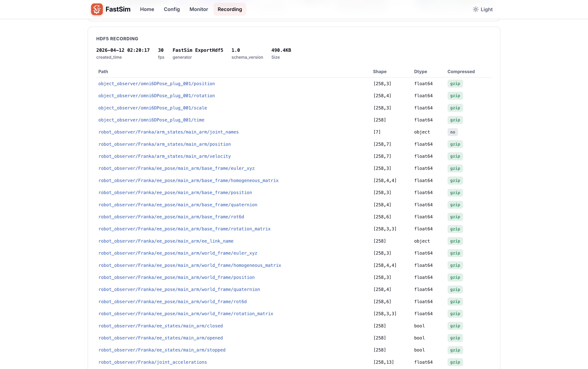The image size is (588, 369).
Task: Open base_frame/homogeneous_matrix dataset link
Action: click(188, 181)
